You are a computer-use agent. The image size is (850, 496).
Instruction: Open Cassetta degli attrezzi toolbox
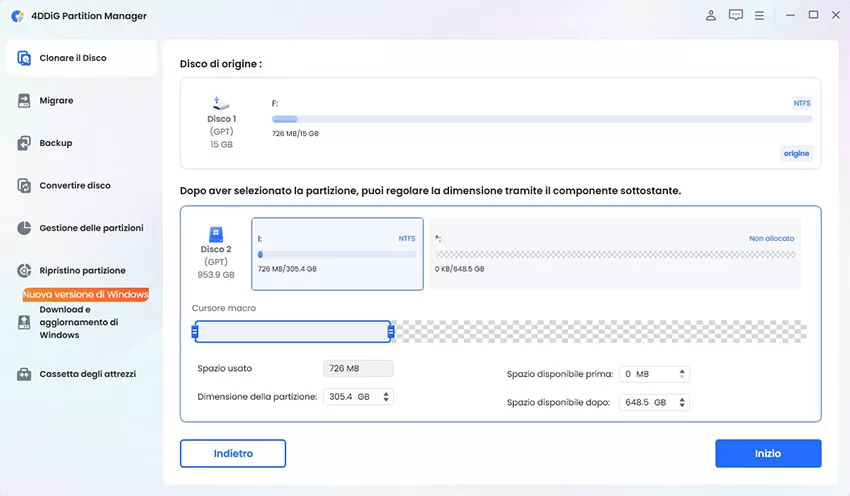point(87,374)
